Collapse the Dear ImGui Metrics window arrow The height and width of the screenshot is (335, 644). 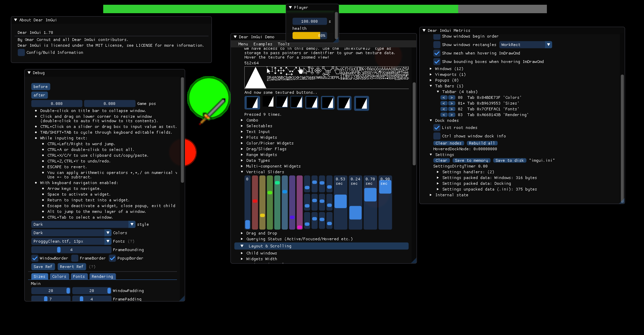click(424, 30)
